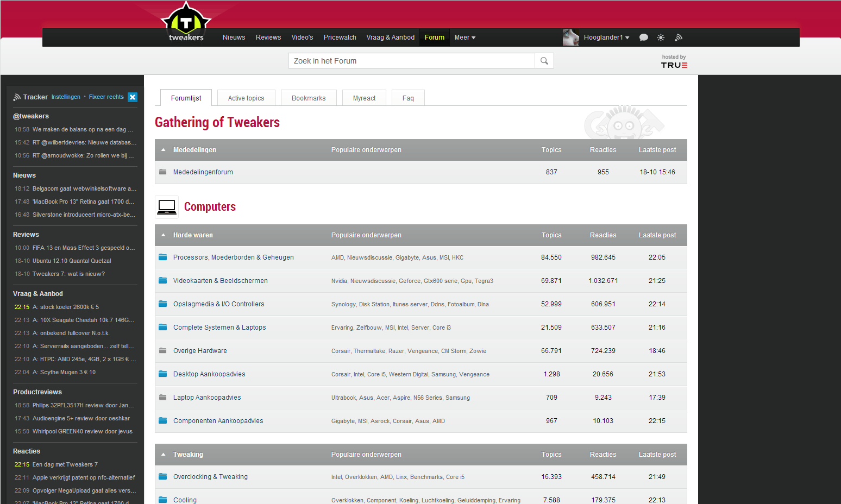This screenshot has height=504, width=841.
Task: Open Componenten Aankoopadvies forum
Action: point(218,421)
